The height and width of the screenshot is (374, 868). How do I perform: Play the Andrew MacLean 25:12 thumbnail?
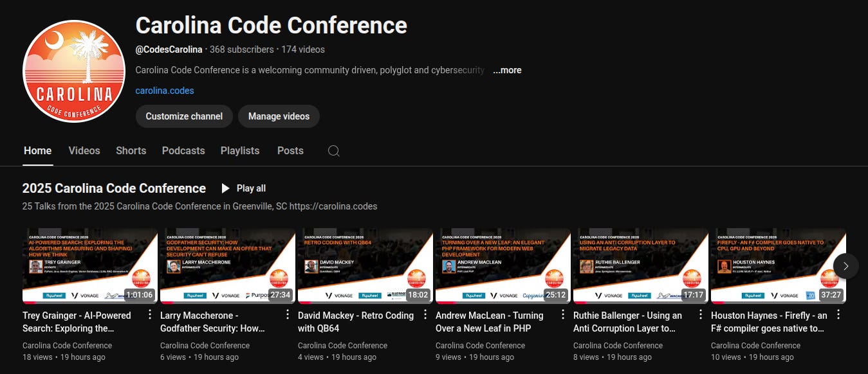[503, 265]
